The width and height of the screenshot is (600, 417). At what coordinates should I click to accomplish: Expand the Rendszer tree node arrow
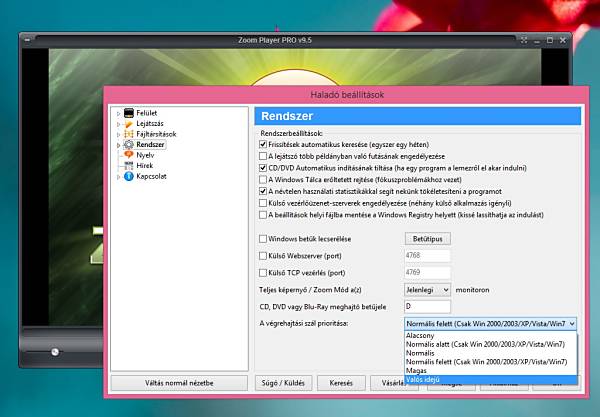coord(119,145)
